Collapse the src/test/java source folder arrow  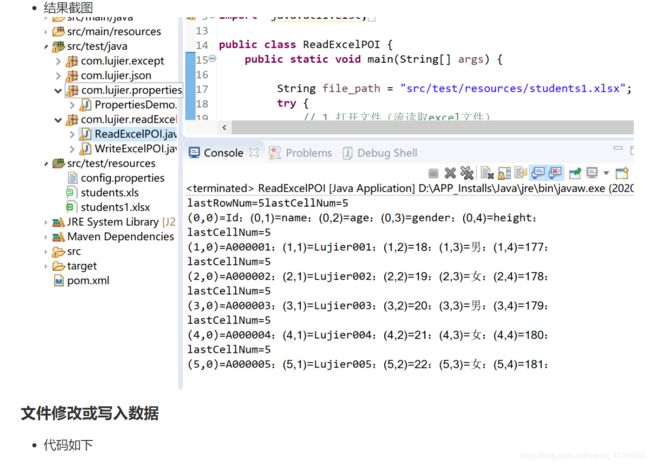(x=46, y=46)
